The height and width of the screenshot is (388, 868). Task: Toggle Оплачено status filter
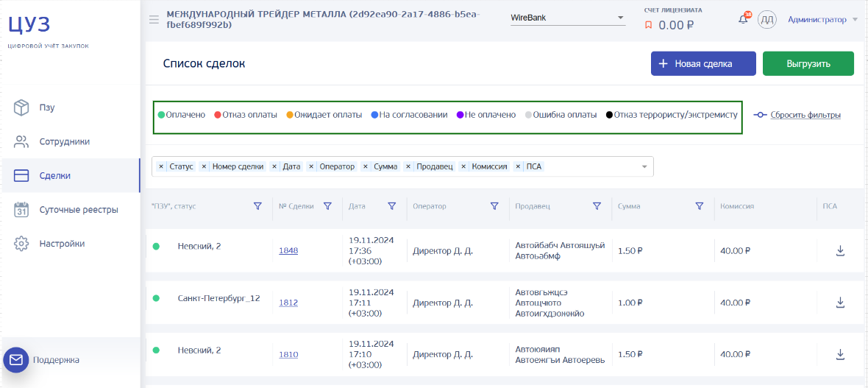pyautogui.click(x=182, y=116)
